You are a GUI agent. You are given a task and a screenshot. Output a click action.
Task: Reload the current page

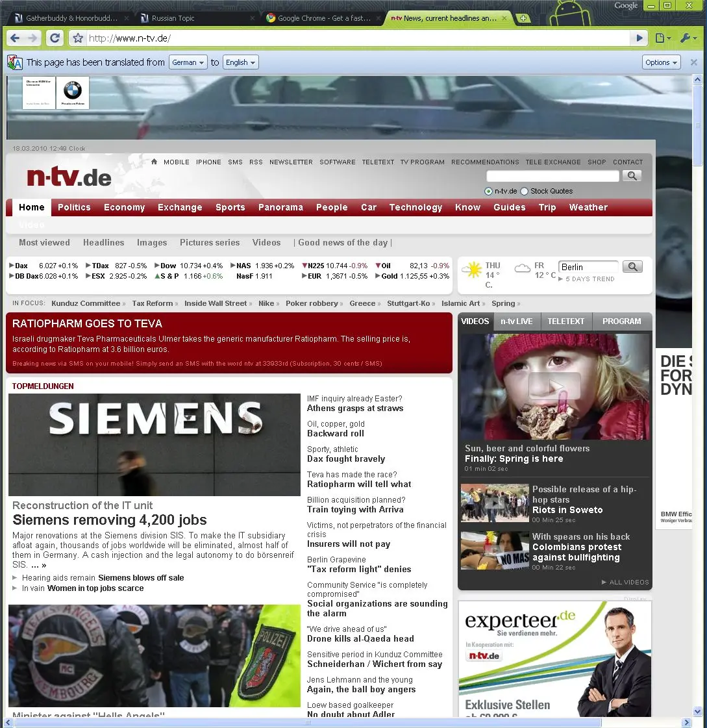pos(55,38)
